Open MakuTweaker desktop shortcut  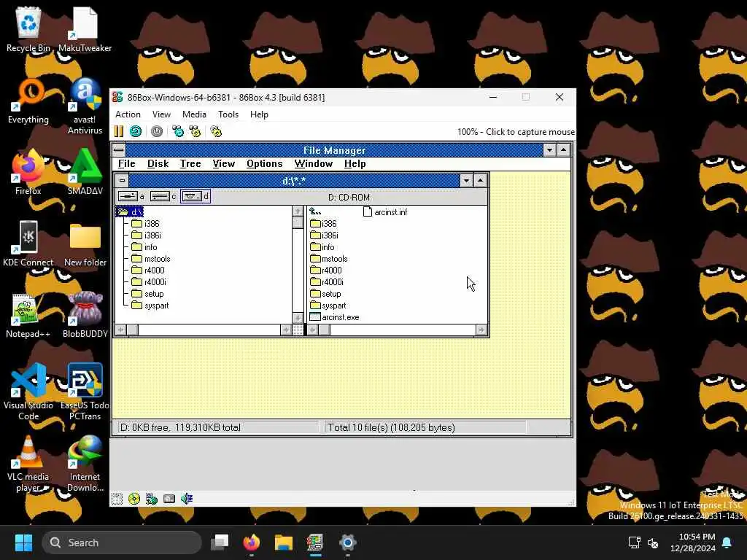[85, 29]
